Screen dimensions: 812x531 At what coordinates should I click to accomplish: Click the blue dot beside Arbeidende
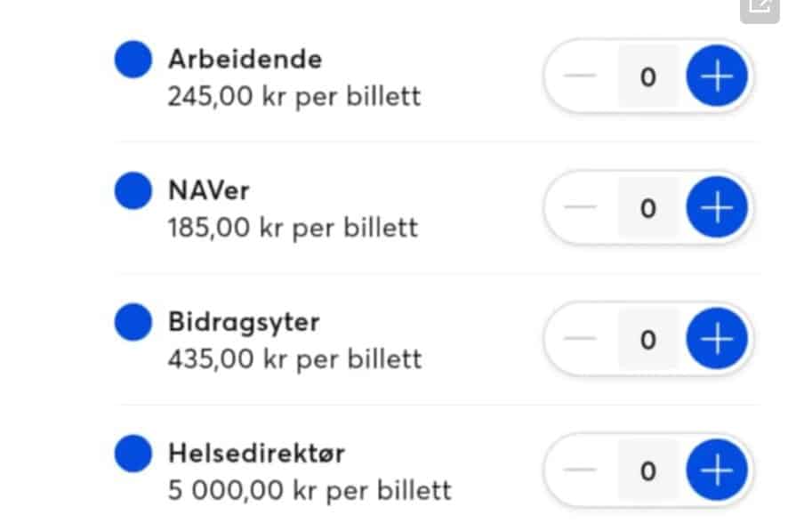133,60
